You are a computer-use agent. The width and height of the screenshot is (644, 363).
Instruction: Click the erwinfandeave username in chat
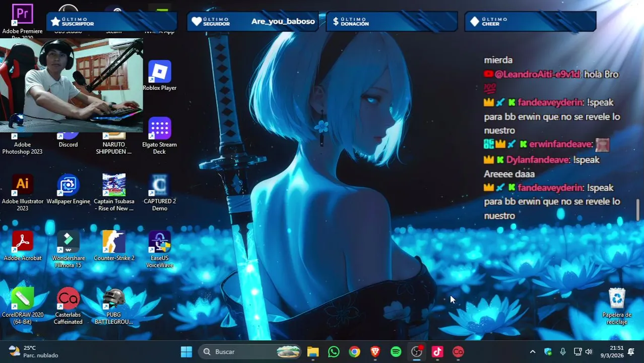tap(560, 144)
